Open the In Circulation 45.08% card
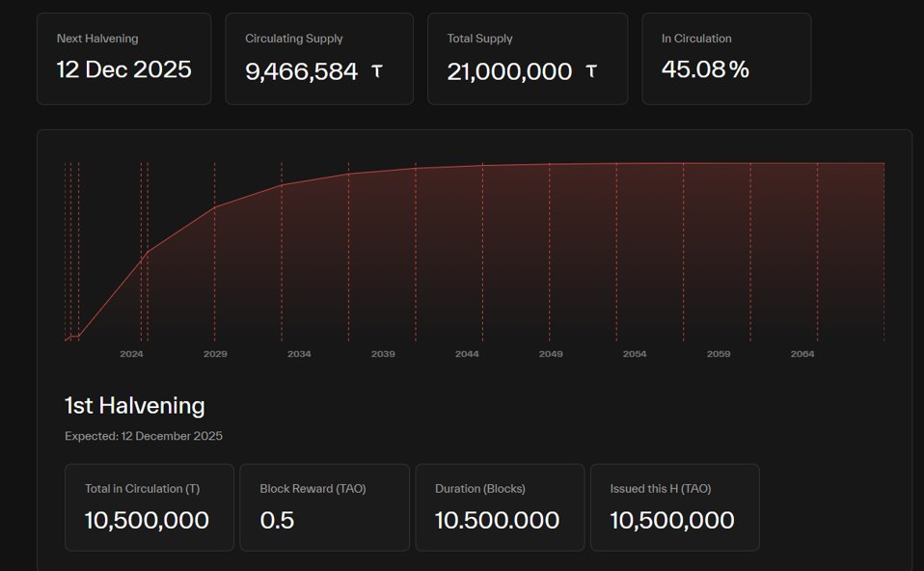This screenshot has width=924, height=571. (725, 59)
